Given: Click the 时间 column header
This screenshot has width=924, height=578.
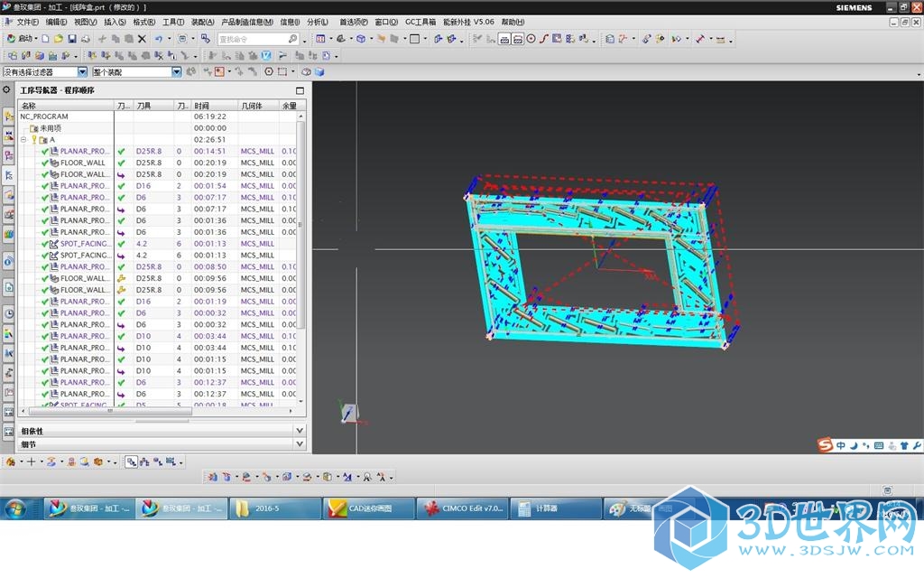Looking at the screenshot, I should (x=215, y=106).
